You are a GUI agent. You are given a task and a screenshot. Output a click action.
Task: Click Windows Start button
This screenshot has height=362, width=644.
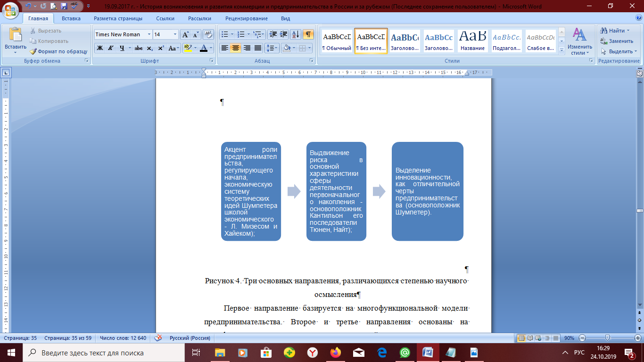coord(11,352)
